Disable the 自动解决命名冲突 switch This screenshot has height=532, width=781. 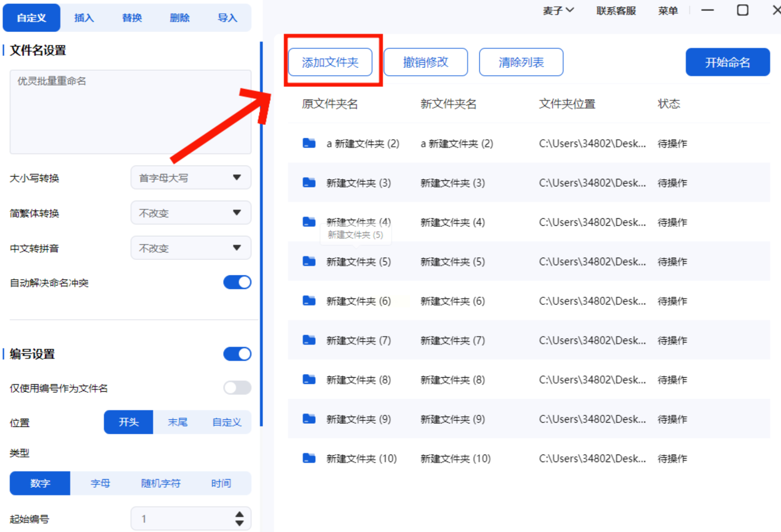pyautogui.click(x=237, y=282)
